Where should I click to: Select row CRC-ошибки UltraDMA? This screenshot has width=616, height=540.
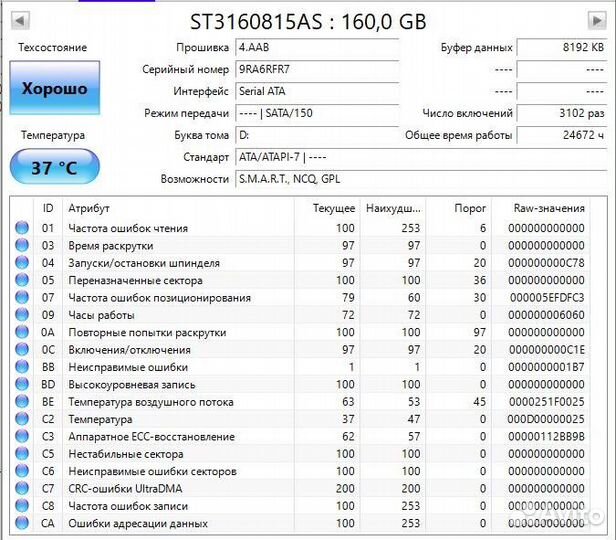pyautogui.click(x=301, y=489)
